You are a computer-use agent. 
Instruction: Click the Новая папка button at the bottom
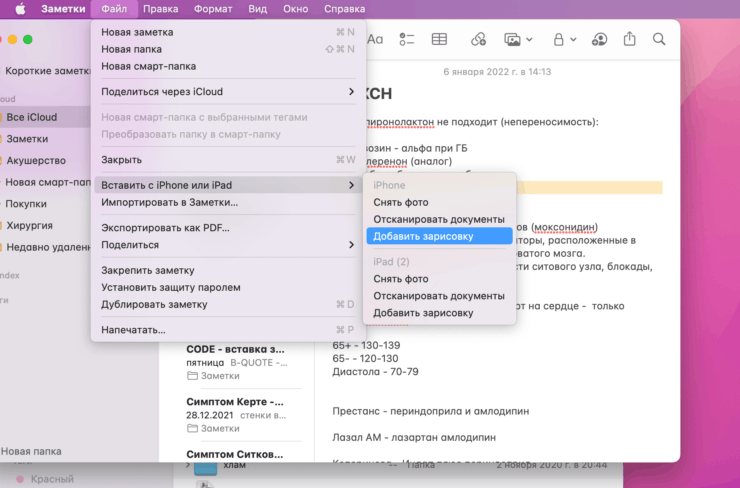[x=31, y=451]
